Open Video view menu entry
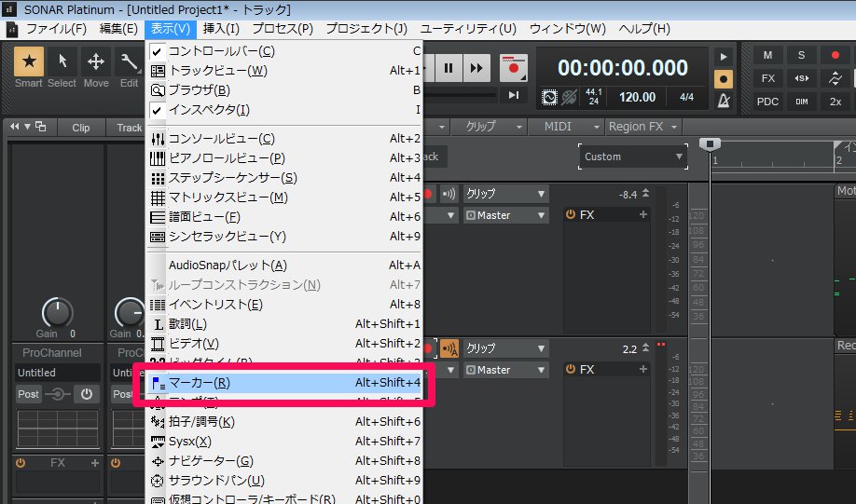 pyautogui.click(x=285, y=344)
